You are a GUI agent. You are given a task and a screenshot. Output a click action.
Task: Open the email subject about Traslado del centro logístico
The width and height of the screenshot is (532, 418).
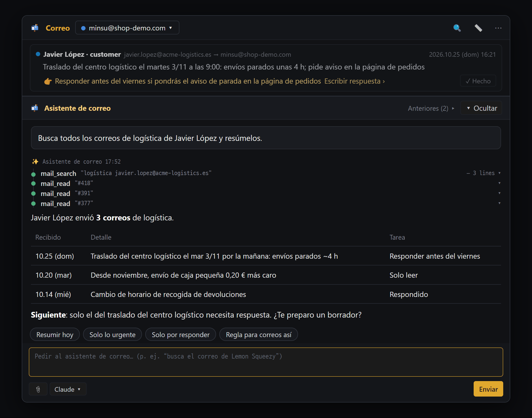click(234, 67)
